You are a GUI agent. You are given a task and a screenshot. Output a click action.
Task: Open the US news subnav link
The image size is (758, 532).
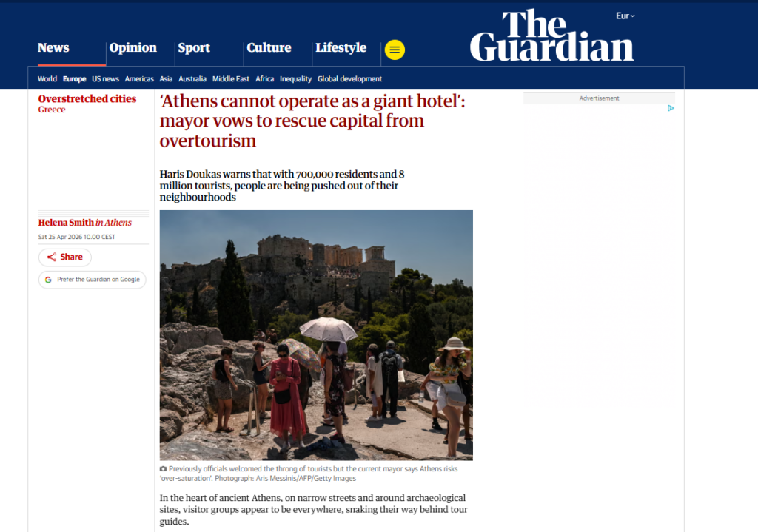(x=105, y=78)
